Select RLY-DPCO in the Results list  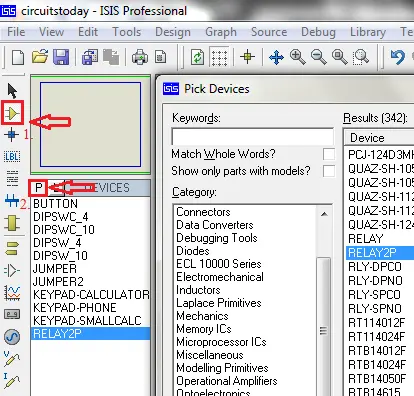coord(375,267)
